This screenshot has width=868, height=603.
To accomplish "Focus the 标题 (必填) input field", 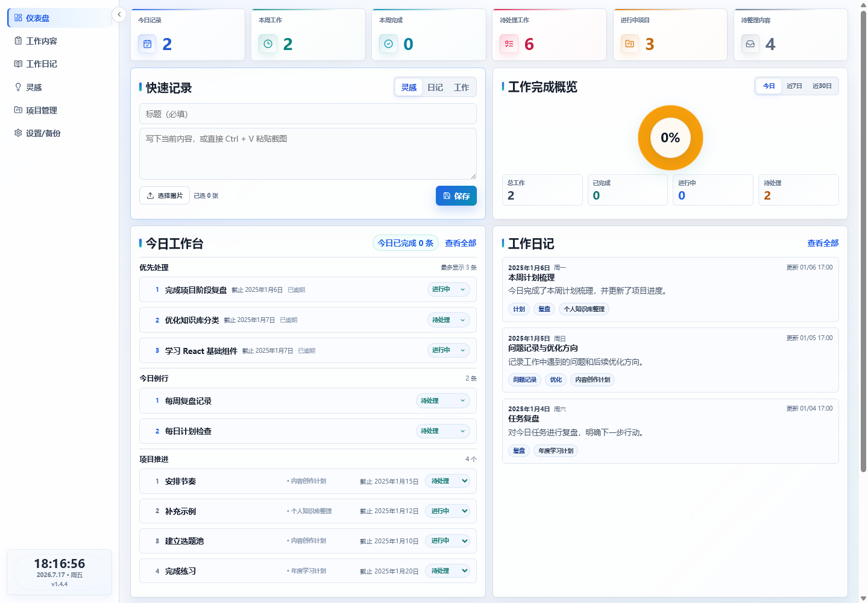I will [308, 114].
